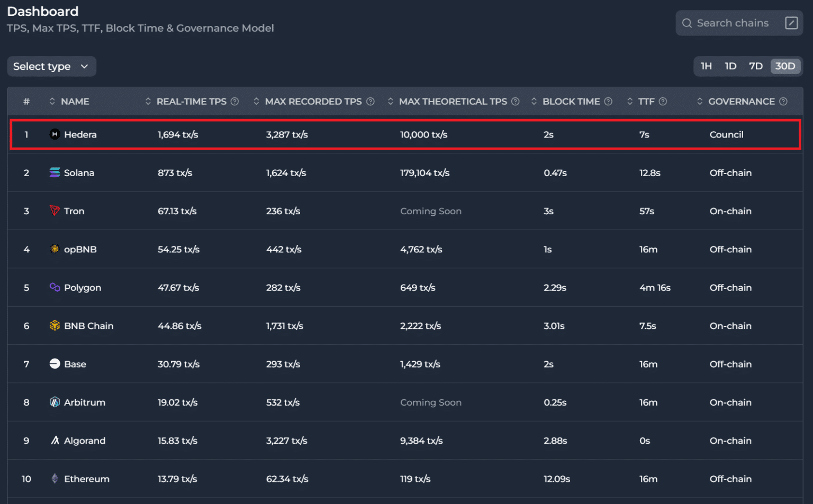Sort table by Name column arrows
This screenshot has height=504, width=813.
tap(52, 102)
